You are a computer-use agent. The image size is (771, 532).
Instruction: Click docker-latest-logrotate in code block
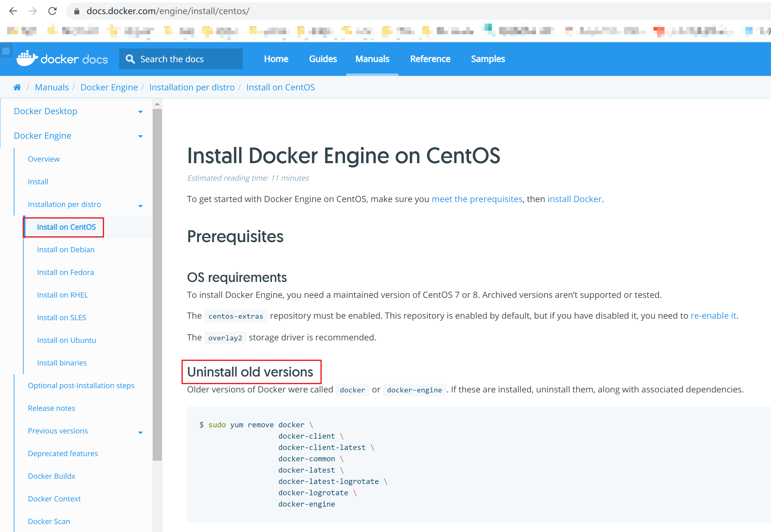[328, 482]
